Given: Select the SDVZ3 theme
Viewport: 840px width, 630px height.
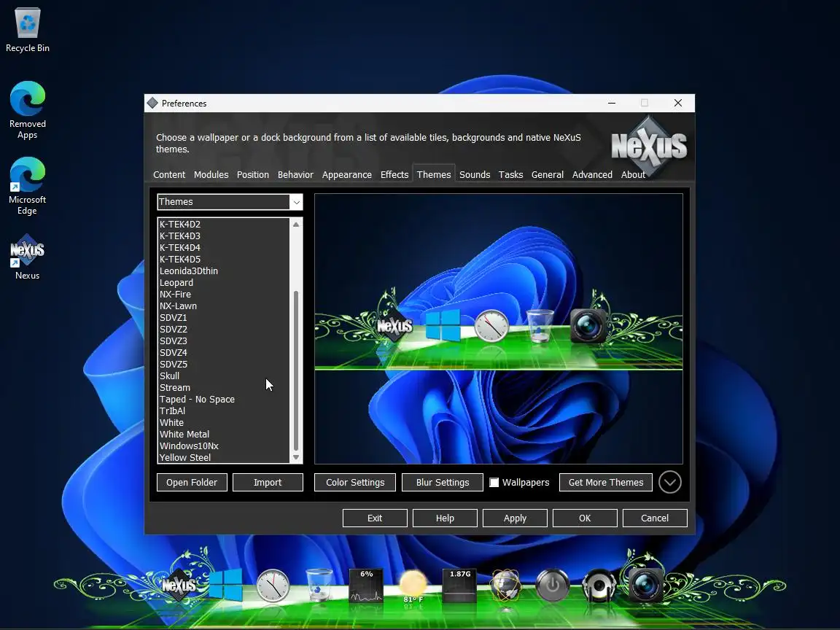Looking at the screenshot, I should pos(224,341).
